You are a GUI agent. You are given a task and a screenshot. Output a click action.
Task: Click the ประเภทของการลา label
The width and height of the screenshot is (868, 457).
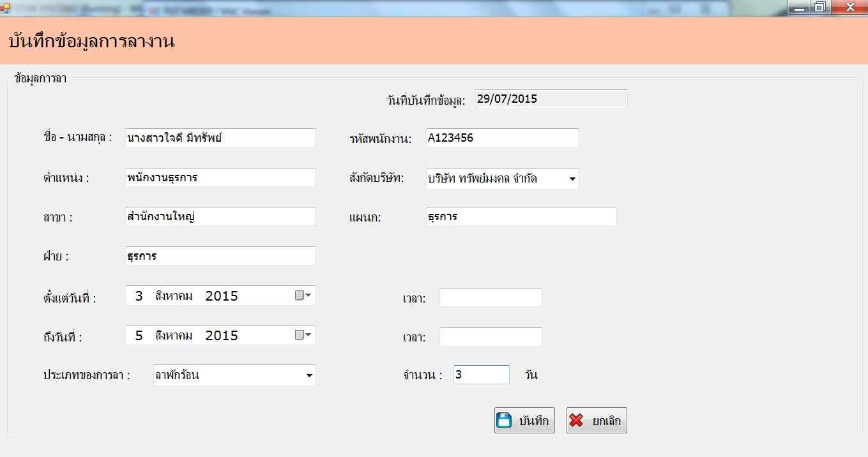click(x=87, y=375)
